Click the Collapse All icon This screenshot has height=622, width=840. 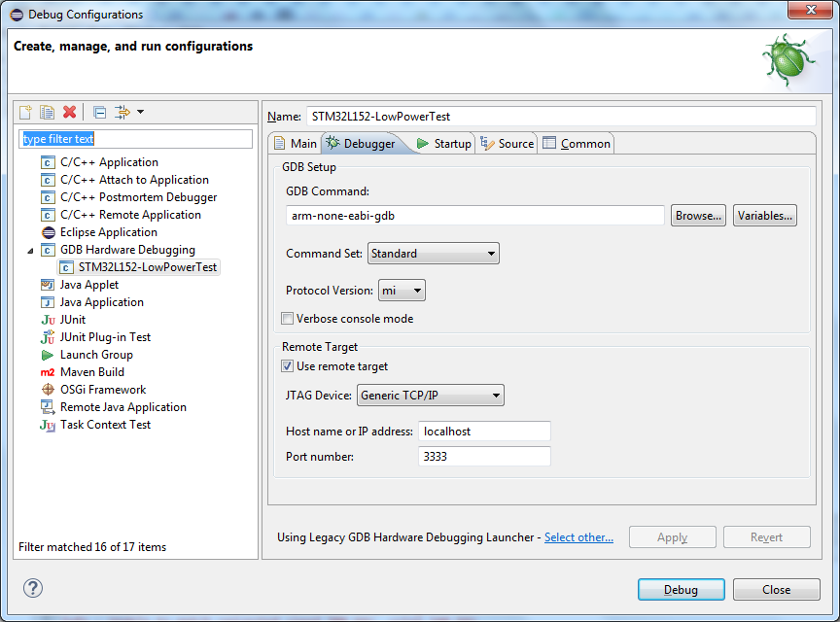[x=99, y=112]
